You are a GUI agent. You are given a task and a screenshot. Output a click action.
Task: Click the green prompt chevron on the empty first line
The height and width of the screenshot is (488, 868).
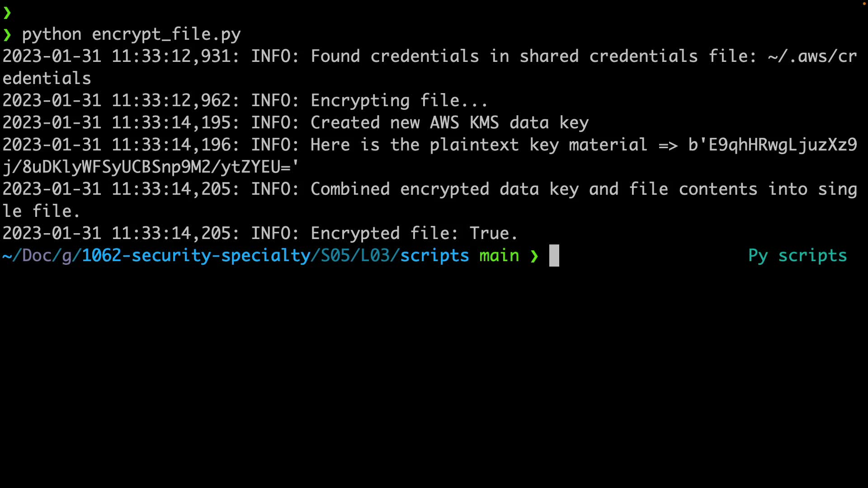click(x=7, y=13)
